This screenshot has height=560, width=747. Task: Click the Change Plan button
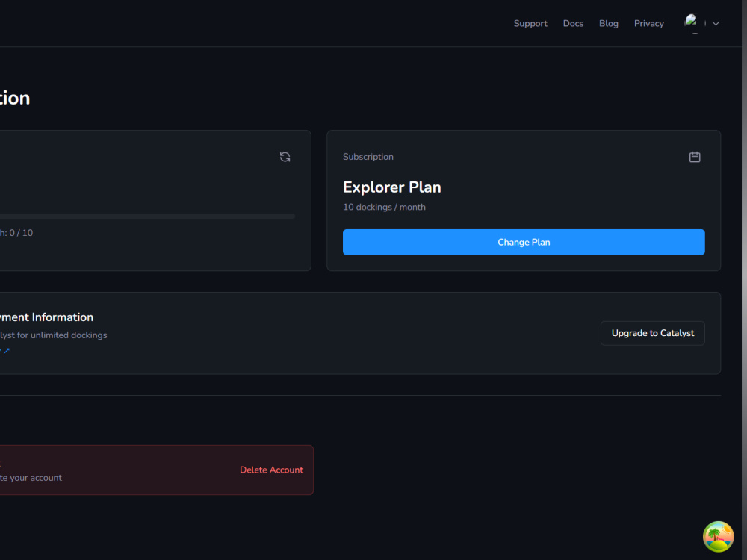click(524, 242)
